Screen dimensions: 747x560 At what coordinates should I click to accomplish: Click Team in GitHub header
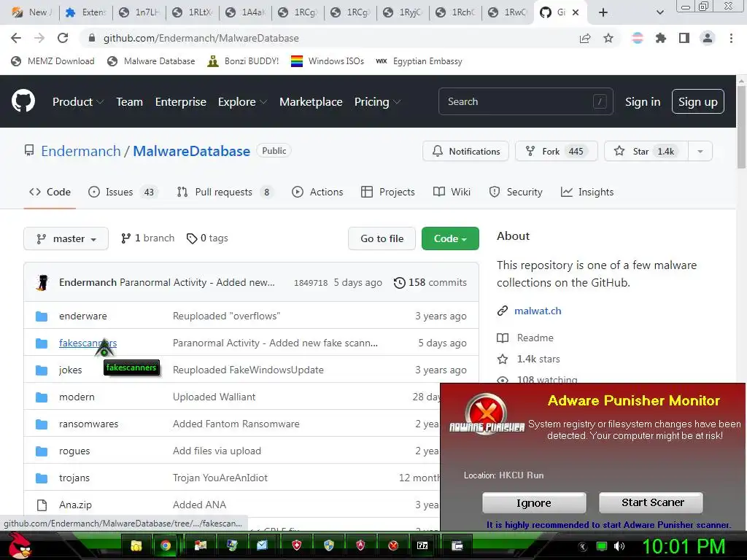[130, 101]
